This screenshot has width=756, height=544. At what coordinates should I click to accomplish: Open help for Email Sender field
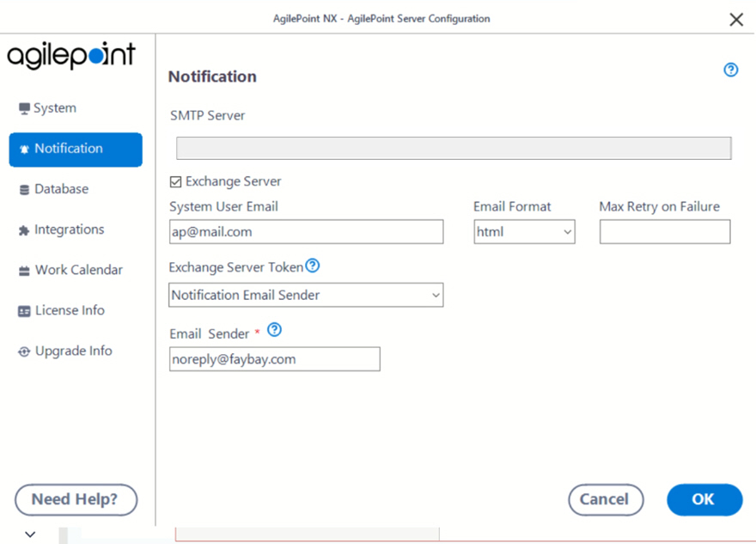274,330
